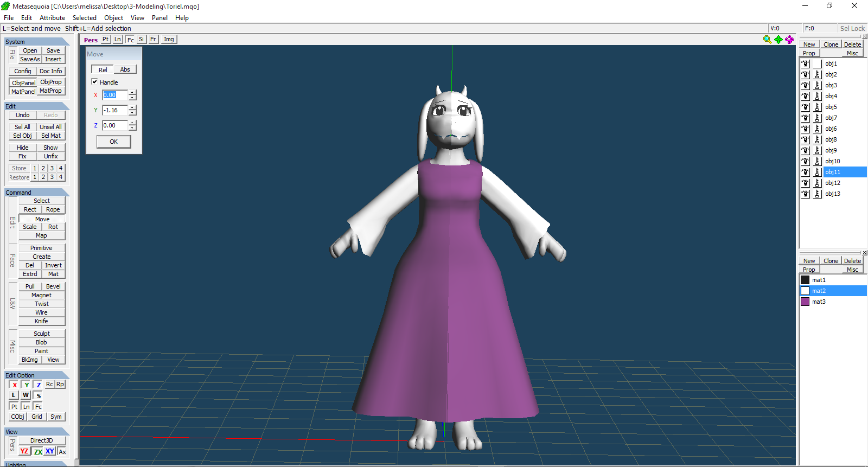Open the Panel menu

(159, 18)
